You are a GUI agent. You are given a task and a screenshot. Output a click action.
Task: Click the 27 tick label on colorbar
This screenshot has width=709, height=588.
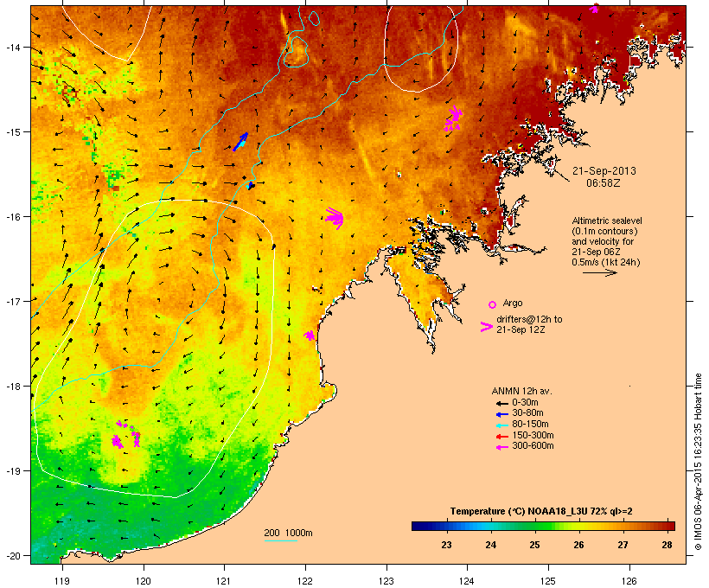click(x=623, y=545)
